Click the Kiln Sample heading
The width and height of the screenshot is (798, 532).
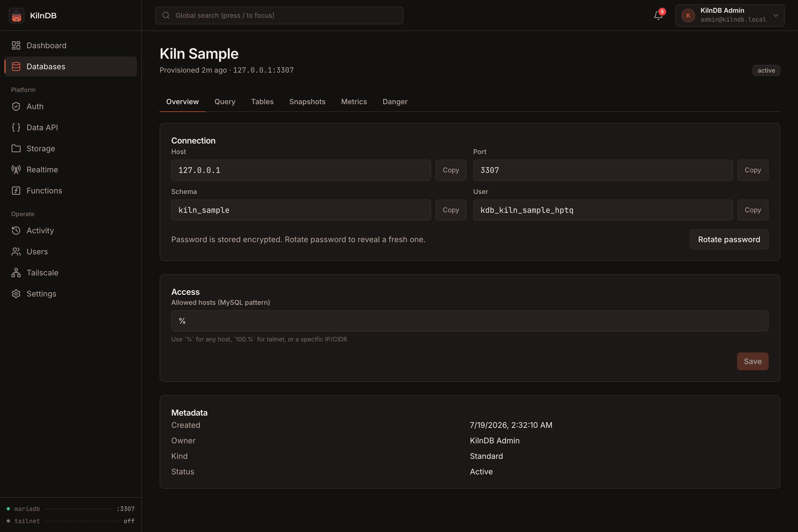tap(199, 53)
